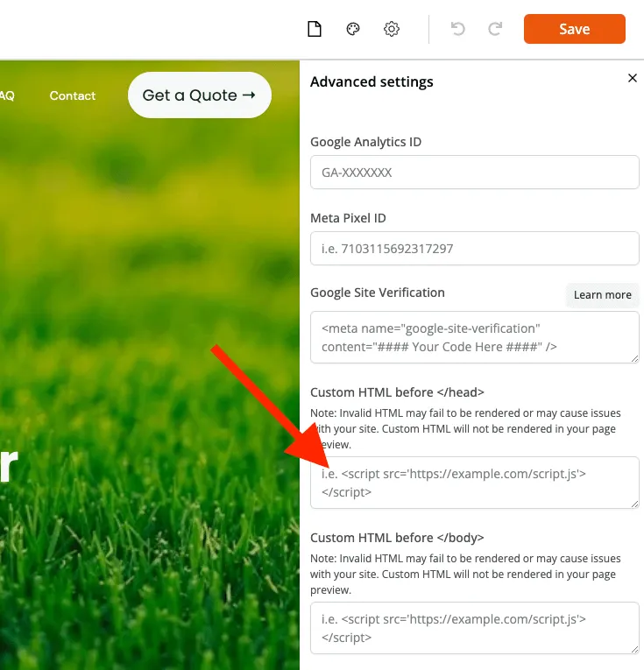Viewport: 644px width, 670px height.
Task: Grab resize handle of </head> HTML textarea
Action: pos(634,504)
